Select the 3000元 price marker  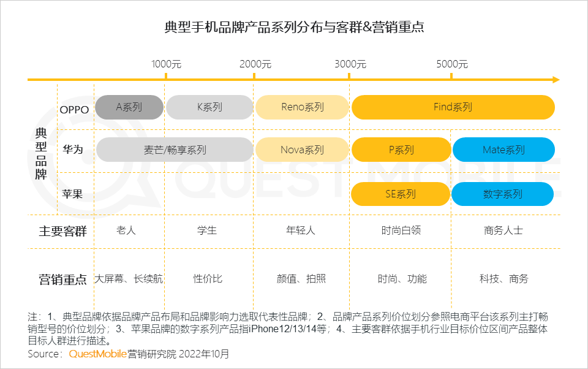pos(350,64)
